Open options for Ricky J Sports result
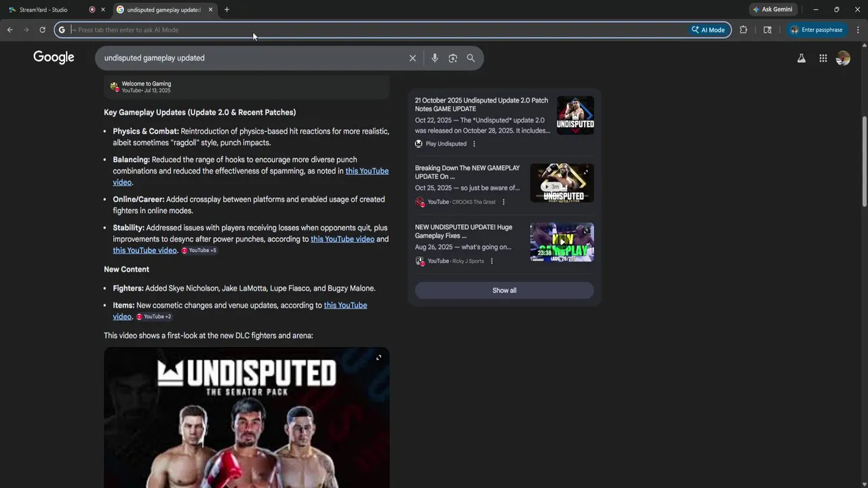868x488 pixels. pos(492,261)
